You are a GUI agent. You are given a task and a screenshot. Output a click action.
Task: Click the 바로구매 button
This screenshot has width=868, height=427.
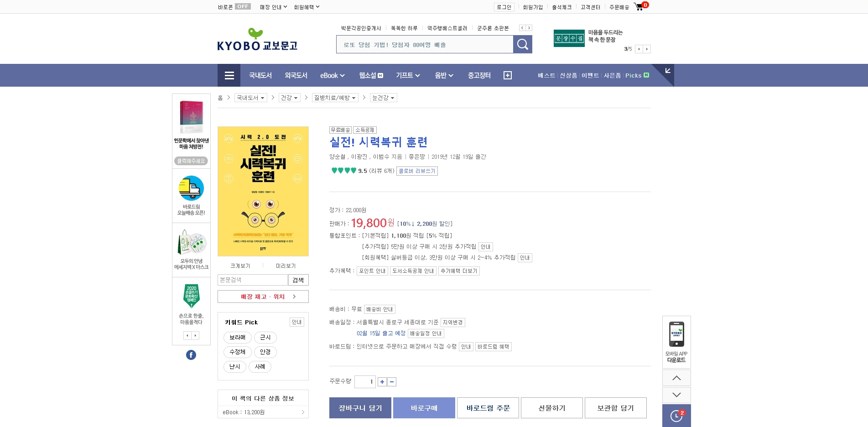click(424, 408)
